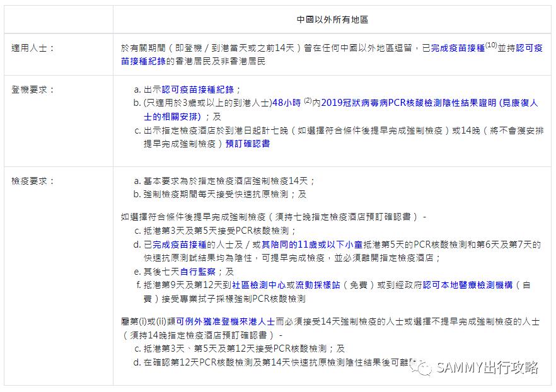The width and height of the screenshot is (556, 392).
Task: Open 2019冠狀病毒病PCR核酸檢測陰性結果證明 link
Action: pyautogui.click(x=408, y=103)
